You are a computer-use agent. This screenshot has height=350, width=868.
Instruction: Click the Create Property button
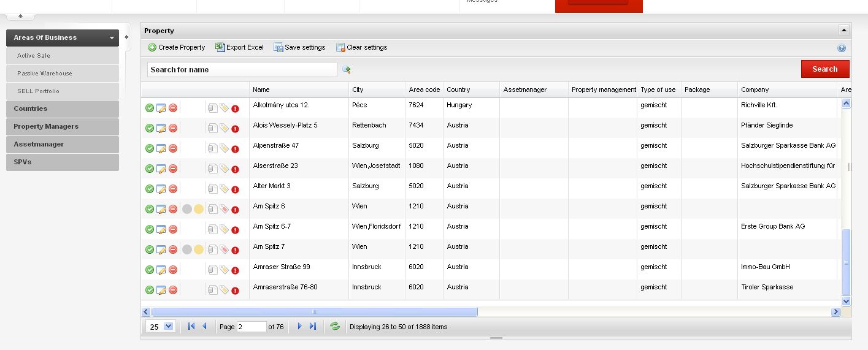[177, 47]
